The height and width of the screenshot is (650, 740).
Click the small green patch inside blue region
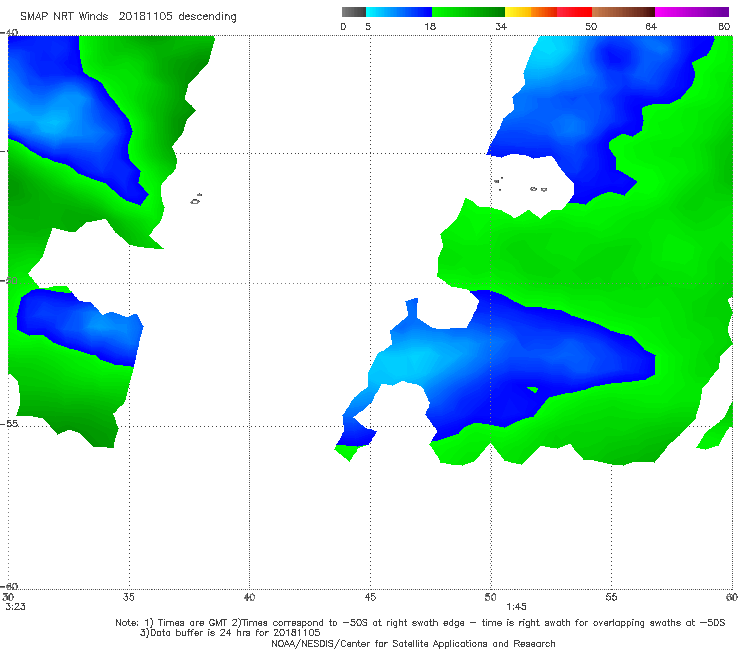(x=533, y=390)
